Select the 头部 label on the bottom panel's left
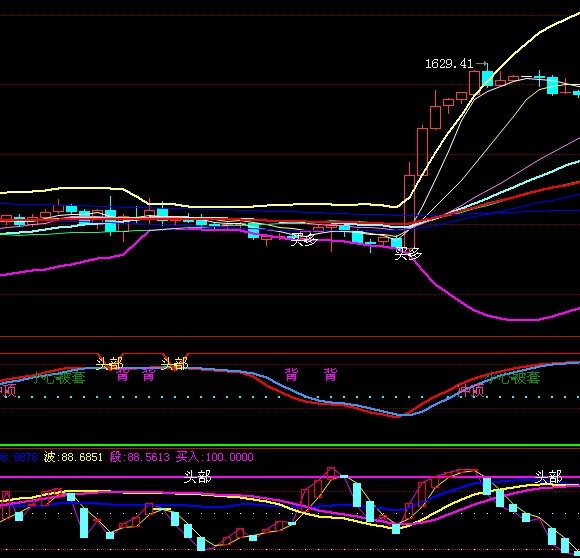 tap(198, 477)
